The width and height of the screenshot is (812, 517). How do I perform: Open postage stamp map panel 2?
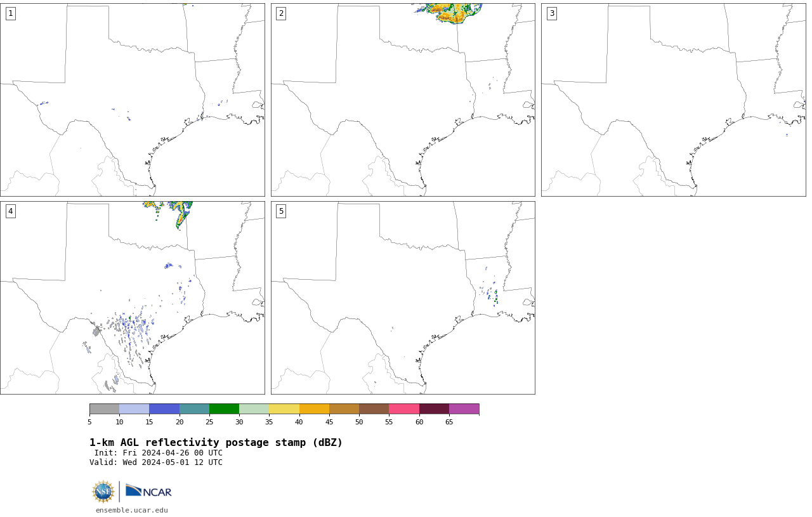pyautogui.click(x=403, y=100)
